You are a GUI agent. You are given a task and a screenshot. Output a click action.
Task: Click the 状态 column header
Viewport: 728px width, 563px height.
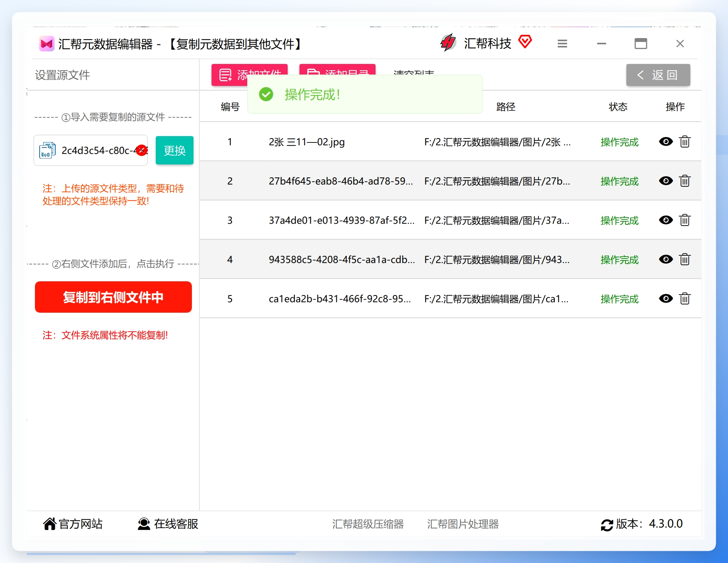618,107
